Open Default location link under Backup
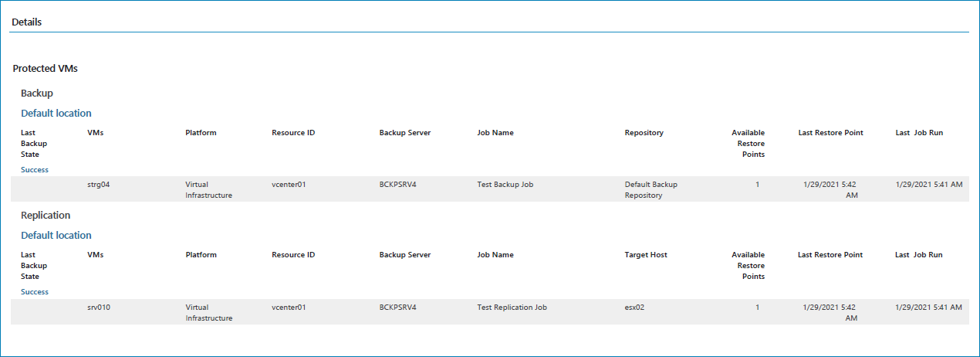 point(56,114)
